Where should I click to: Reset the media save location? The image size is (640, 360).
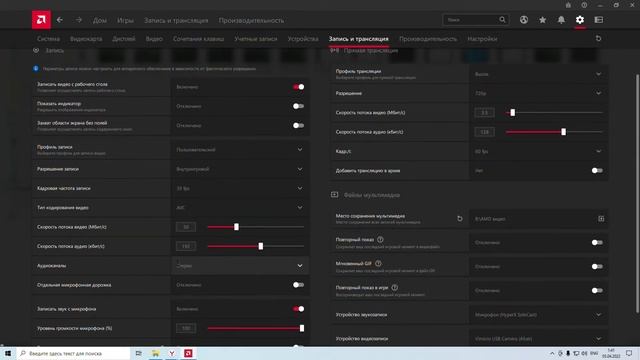click(x=460, y=219)
